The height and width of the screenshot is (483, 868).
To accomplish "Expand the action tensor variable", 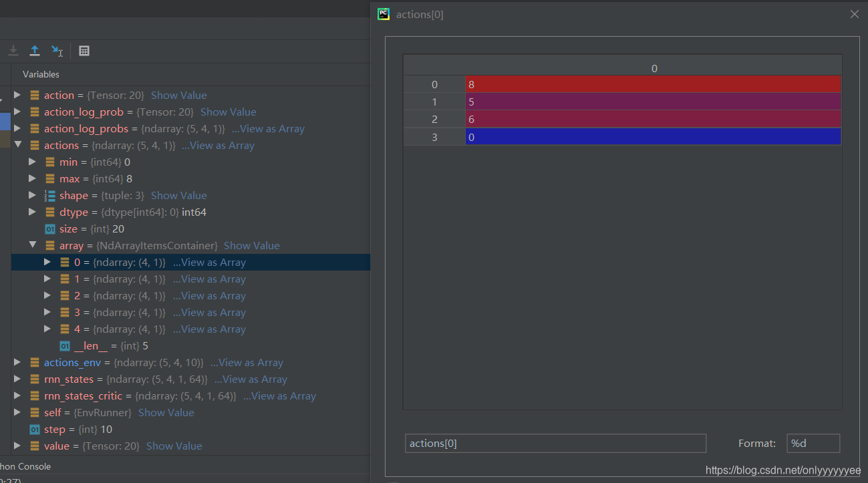I will coord(17,95).
